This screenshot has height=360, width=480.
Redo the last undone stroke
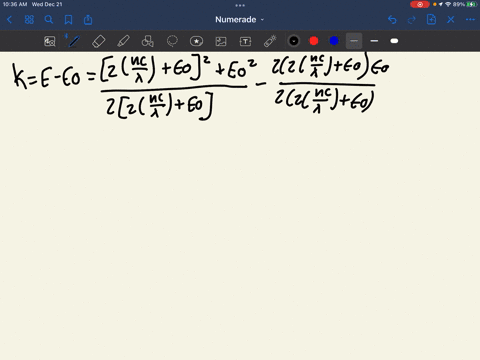coord(412,20)
